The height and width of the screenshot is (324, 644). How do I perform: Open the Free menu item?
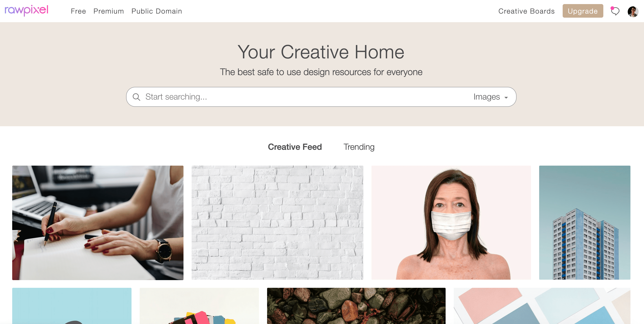click(78, 11)
